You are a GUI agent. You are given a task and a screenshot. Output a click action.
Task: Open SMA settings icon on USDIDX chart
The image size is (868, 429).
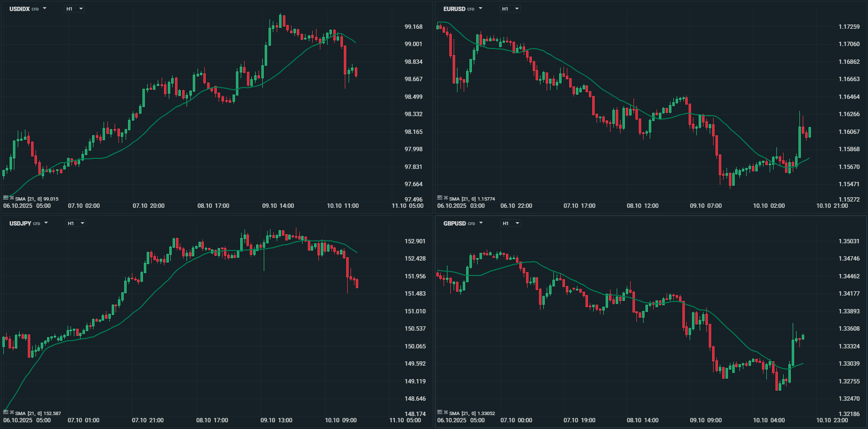[6, 198]
